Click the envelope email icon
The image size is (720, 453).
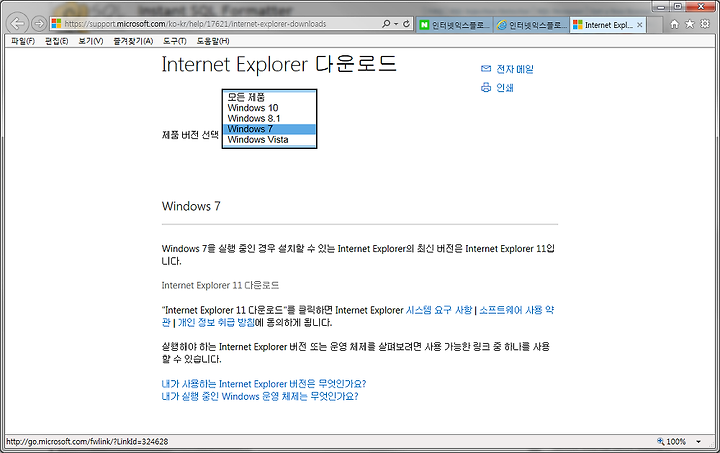486,69
